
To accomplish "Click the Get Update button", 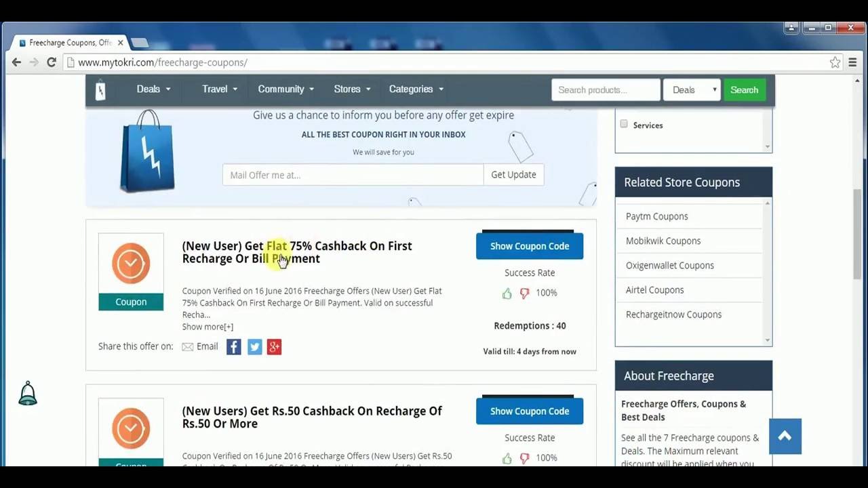I will pyautogui.click(x=513, y=175).
